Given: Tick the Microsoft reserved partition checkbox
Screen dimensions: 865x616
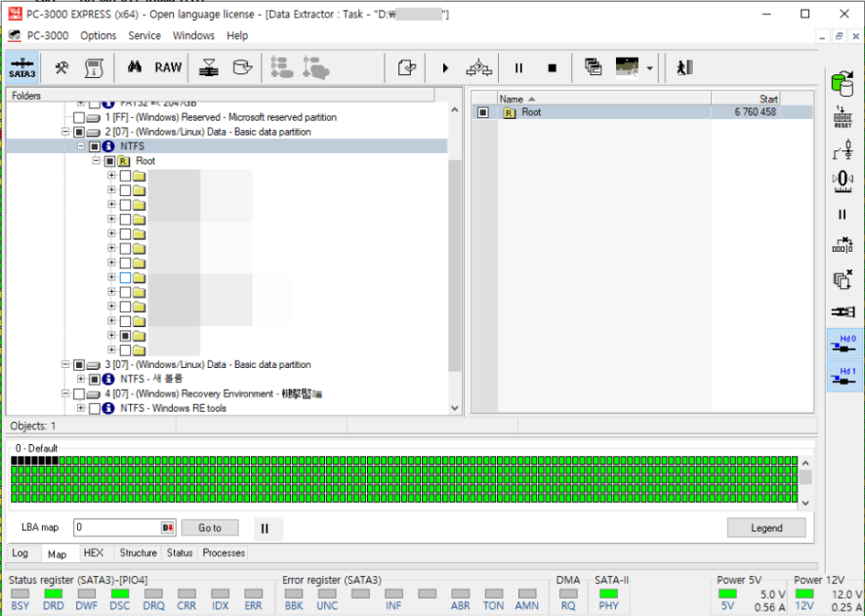Looking at the screenshot, I should [79, 117].
